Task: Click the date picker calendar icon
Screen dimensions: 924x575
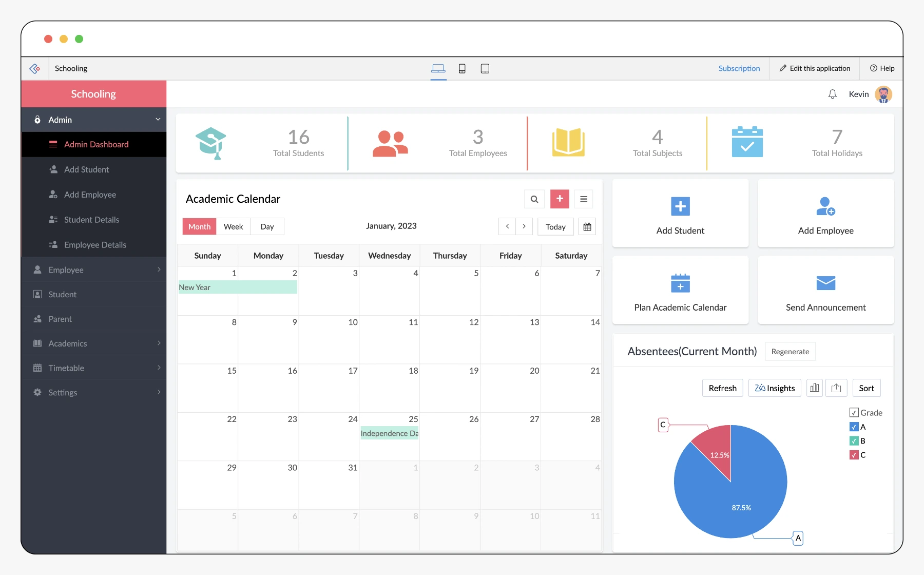Action: pyautogui.click(x=587, y=226)
